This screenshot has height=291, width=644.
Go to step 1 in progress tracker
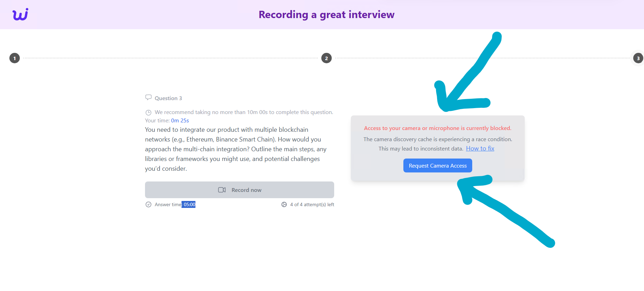coord(15,58)
